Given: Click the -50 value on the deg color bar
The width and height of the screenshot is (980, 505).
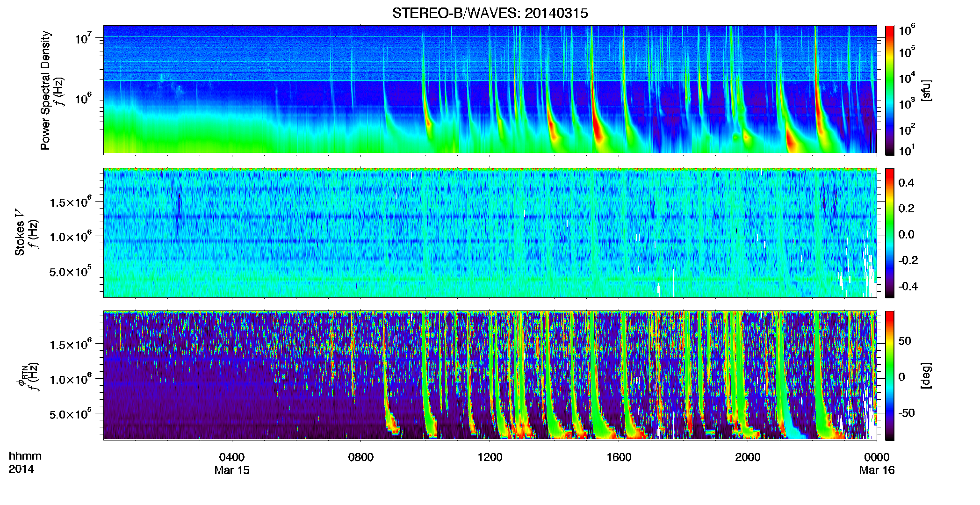Looking at the screenshot, I should pyautogui.click(x=907, y=413).
